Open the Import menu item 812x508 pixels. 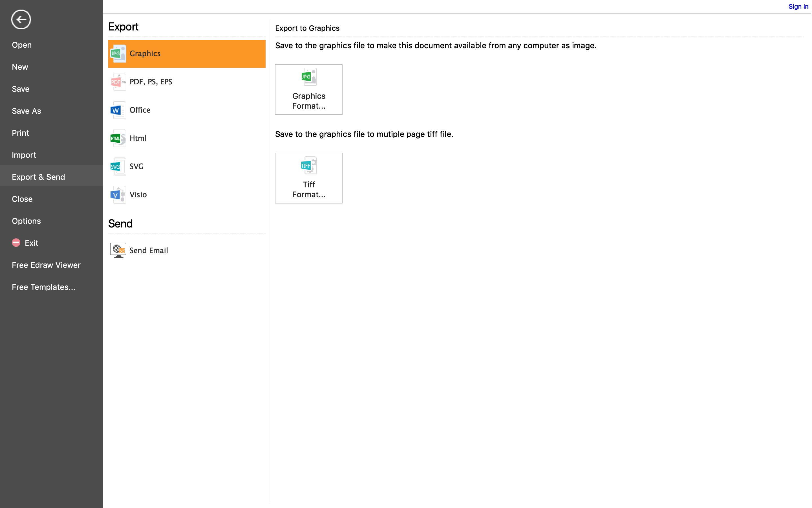click(52, 155)
